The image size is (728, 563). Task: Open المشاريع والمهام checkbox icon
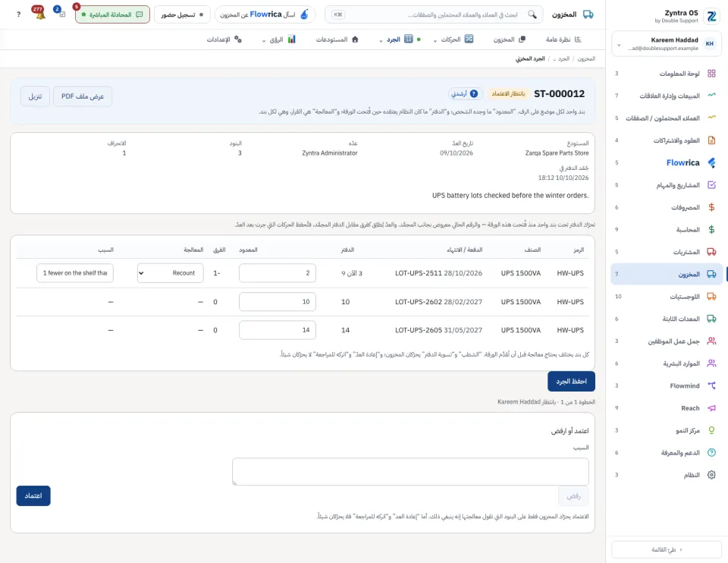tap(711, 185)
